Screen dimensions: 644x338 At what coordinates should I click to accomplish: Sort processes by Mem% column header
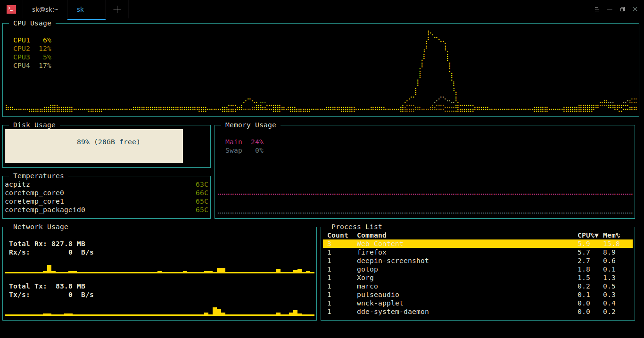[x=611, y=235]
